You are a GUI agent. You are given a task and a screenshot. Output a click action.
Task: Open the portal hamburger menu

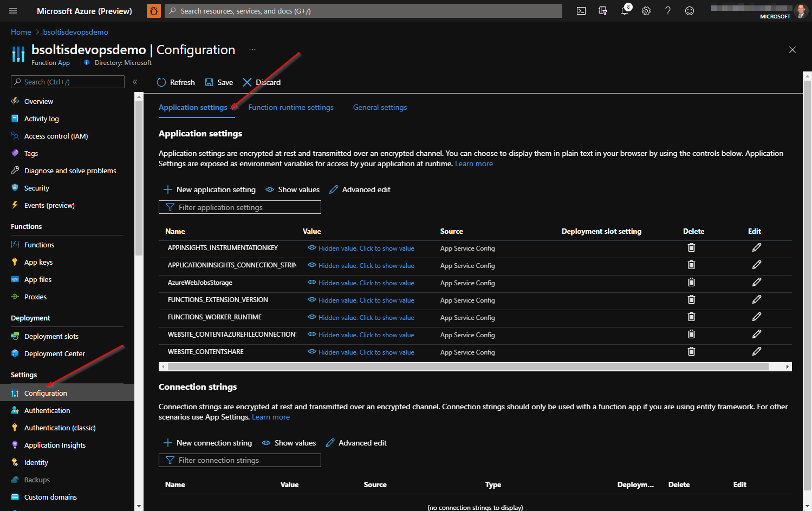(x=13, y=11)
